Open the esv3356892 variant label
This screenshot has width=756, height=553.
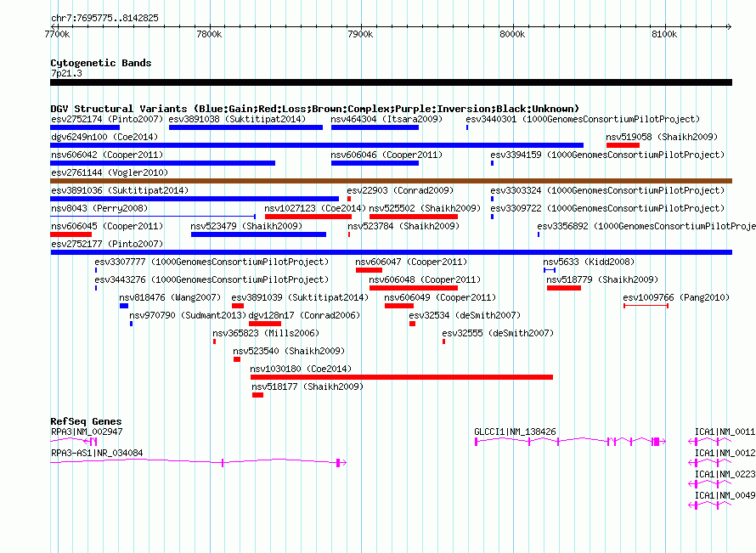646,226
